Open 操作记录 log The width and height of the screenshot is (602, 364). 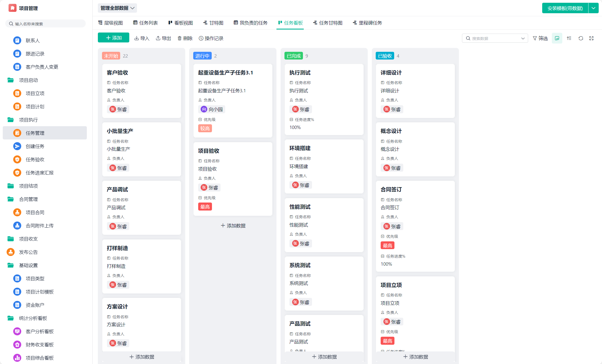(211, 38)
